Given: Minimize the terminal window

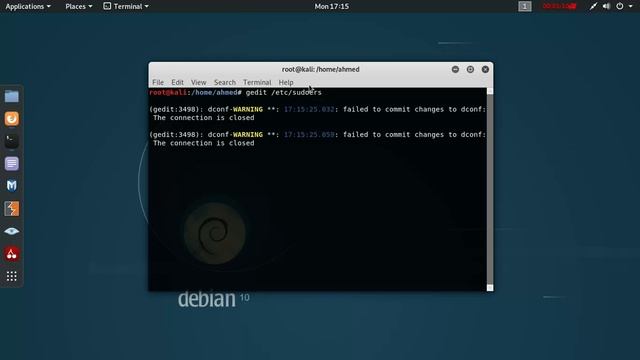Looking at the screenshot, I should pos(455,69).
